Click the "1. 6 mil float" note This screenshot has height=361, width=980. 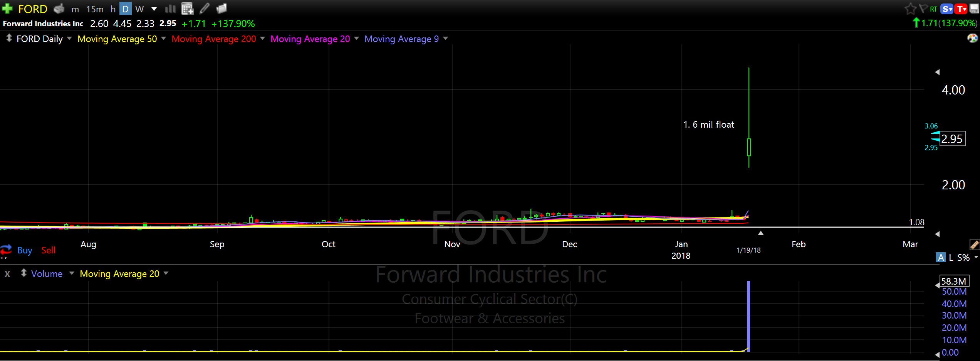tap(709, 125)
